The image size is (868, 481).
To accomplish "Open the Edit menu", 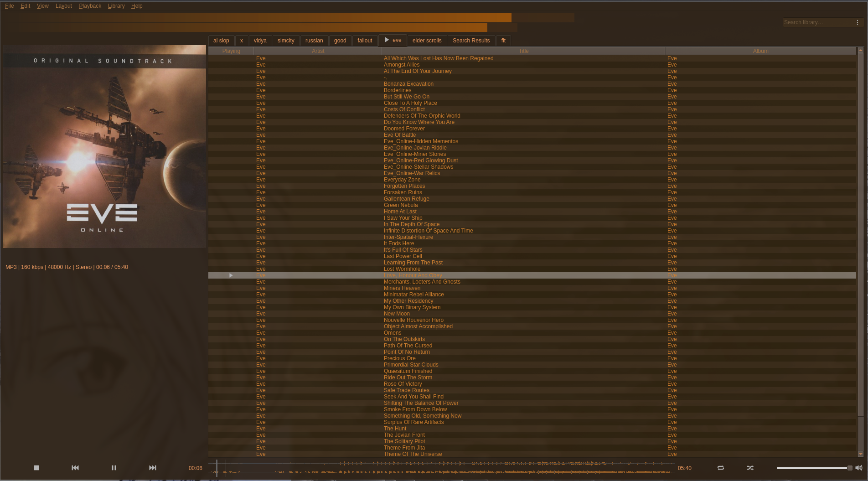I will (x=26, y=6).
